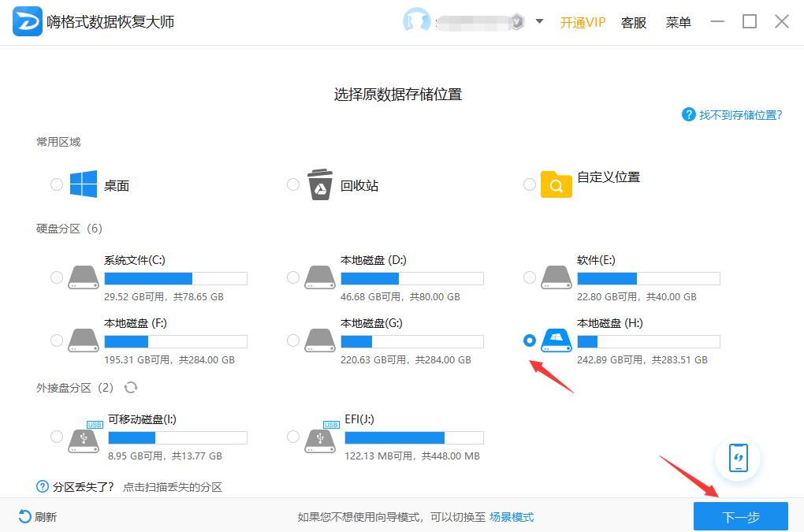This screenshot has height=532, width=804.
Task: Open the 客服 customer service menu
Action: coord(633,22)
